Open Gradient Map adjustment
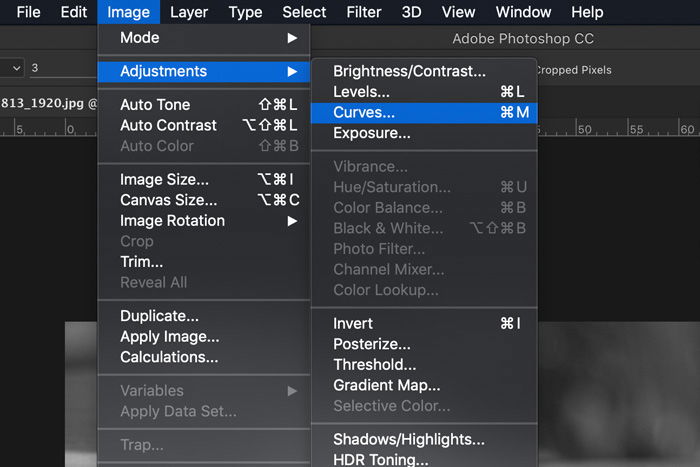Viewport: 700px width, 467px height. pos(424,385)
